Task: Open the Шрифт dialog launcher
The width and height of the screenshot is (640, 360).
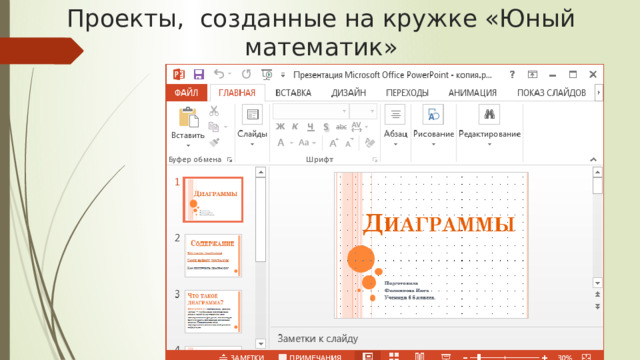Action: [375, 160]
